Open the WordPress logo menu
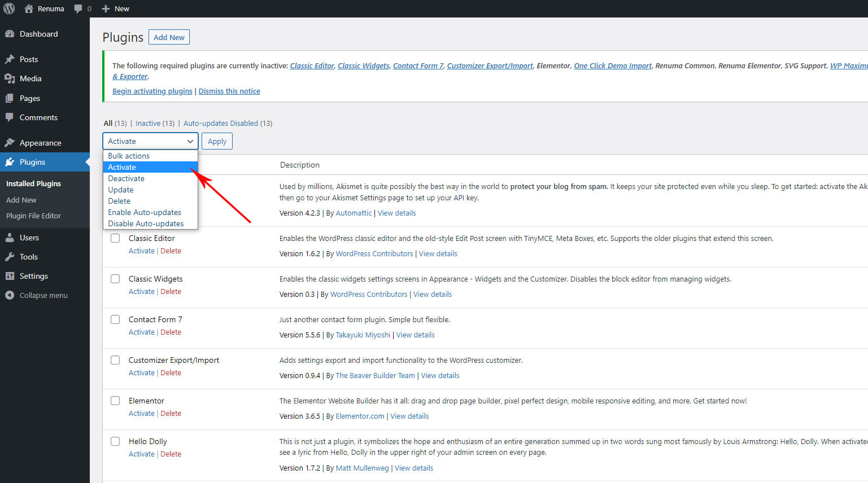 point(9,8)
